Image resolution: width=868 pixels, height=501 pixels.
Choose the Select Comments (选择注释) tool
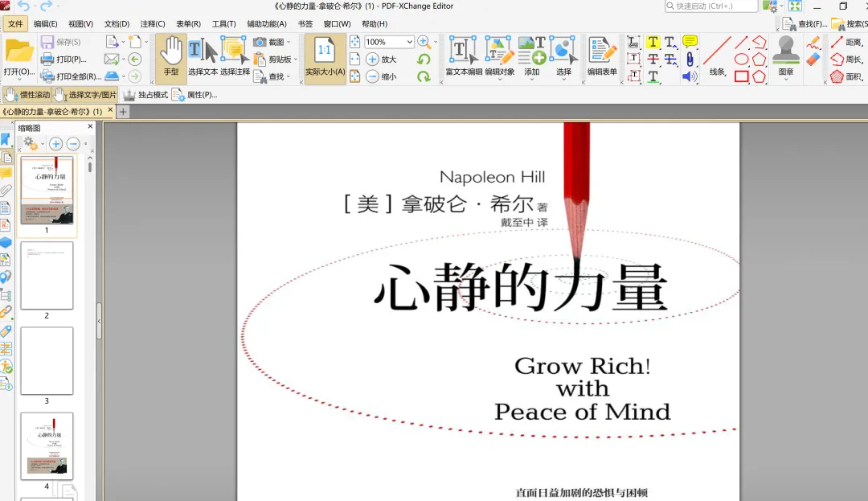click(235, 58)
